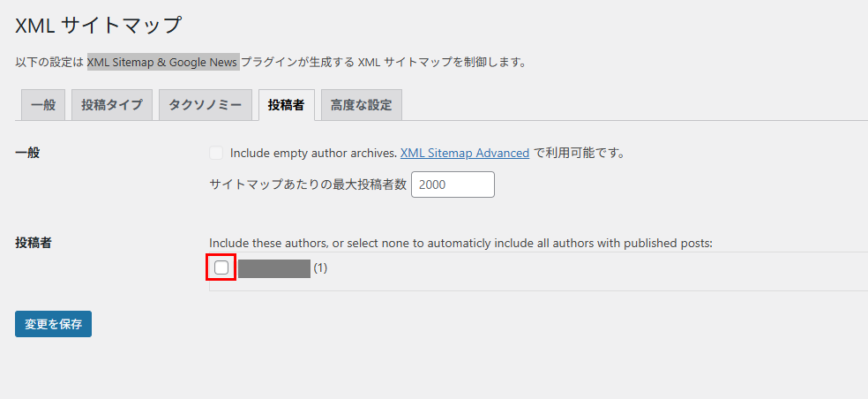Select the タクソノミー tab
The width and height of the screenshot is (868, 399).
[205, 104]
